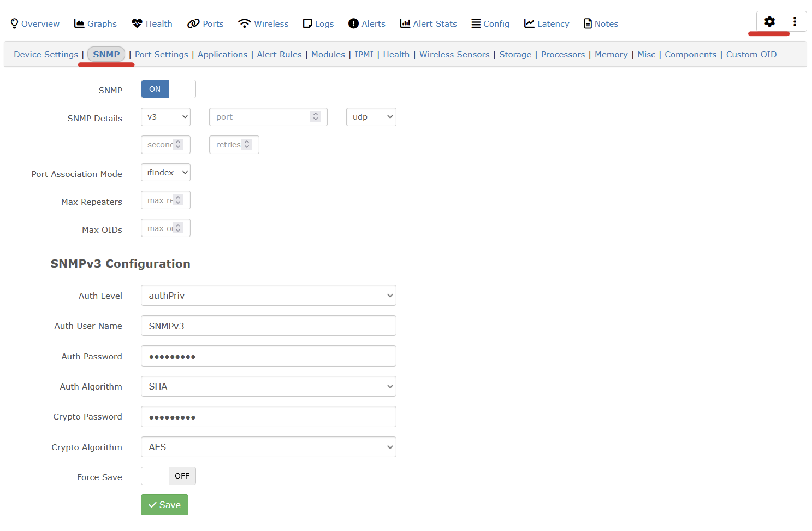Open the Crypto Algorithm AES dropdown

point(268,447)
